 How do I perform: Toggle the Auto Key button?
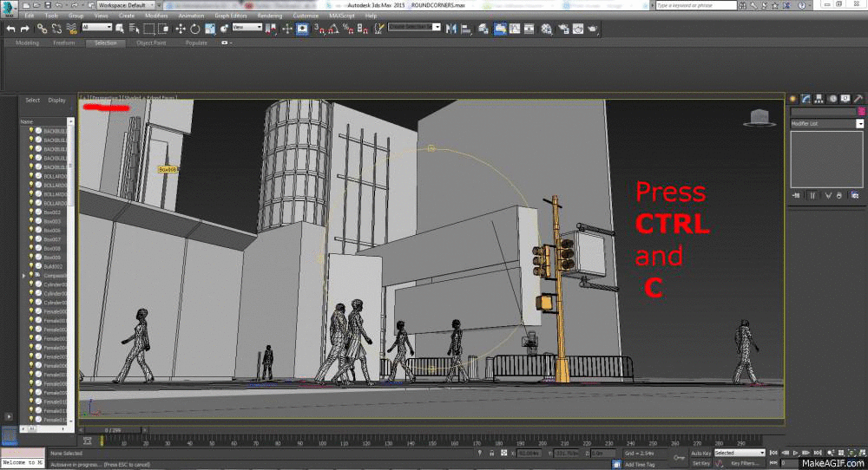700,454
